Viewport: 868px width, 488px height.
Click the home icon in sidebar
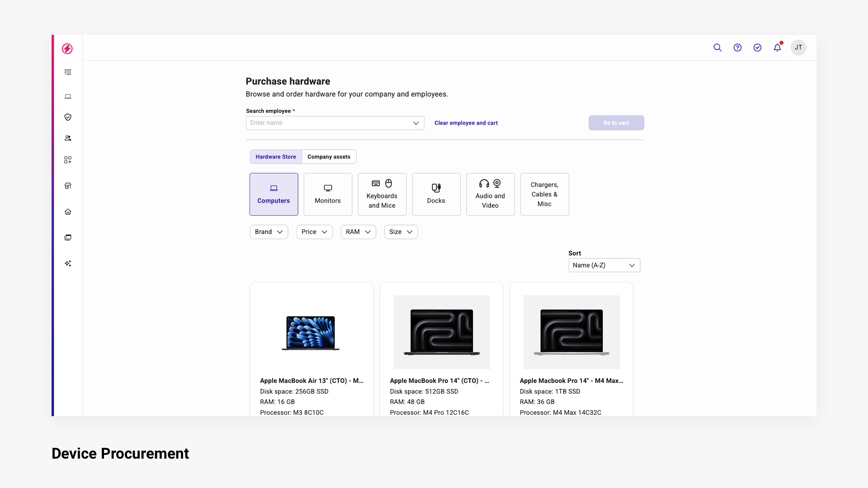pos(68,211)
